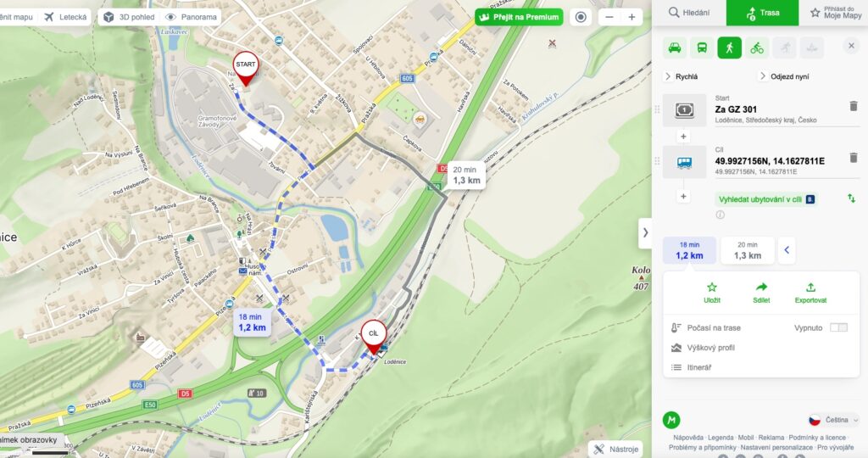Toggle Počasí na trase switch
This screenshot has height=458, width=868.
(838, 328)
